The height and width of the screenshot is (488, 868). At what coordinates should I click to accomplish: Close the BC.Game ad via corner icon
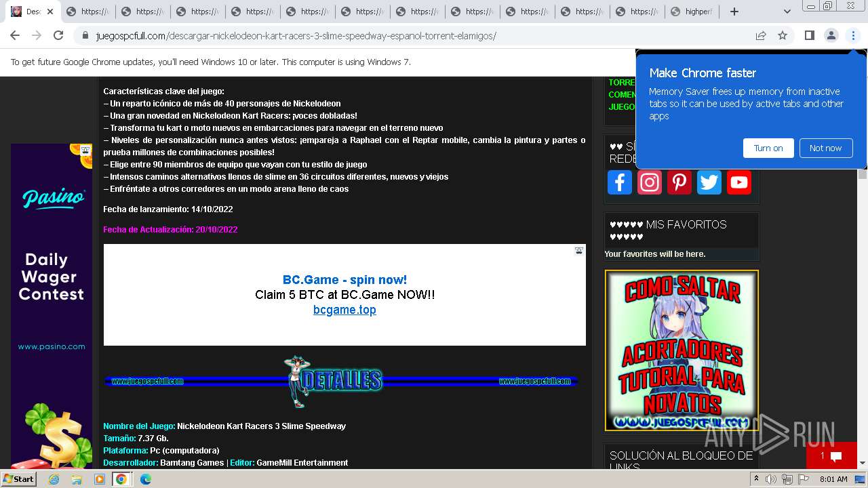coord(579,251)
